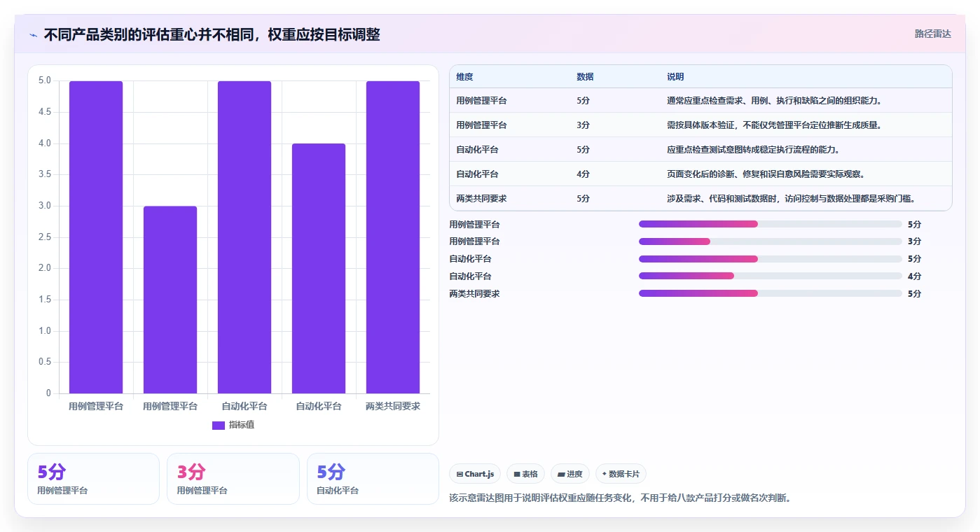This screenshot has width=980, height=532.
Task: Open the 5分 自动化平台 data card
Action: tap(373, 479)
